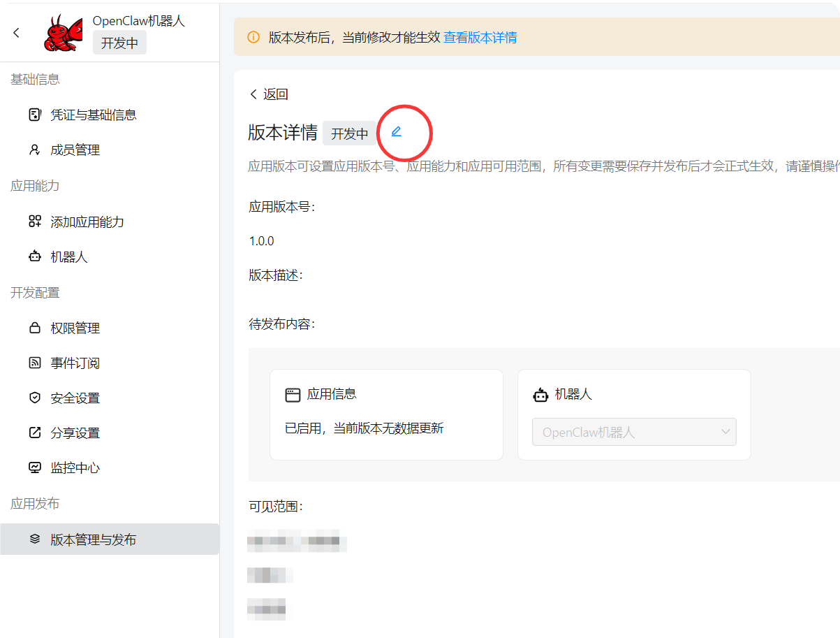840x638 pixels.
Task: Click the 添加应用能力 capability icon
Action: coord(35,222)
